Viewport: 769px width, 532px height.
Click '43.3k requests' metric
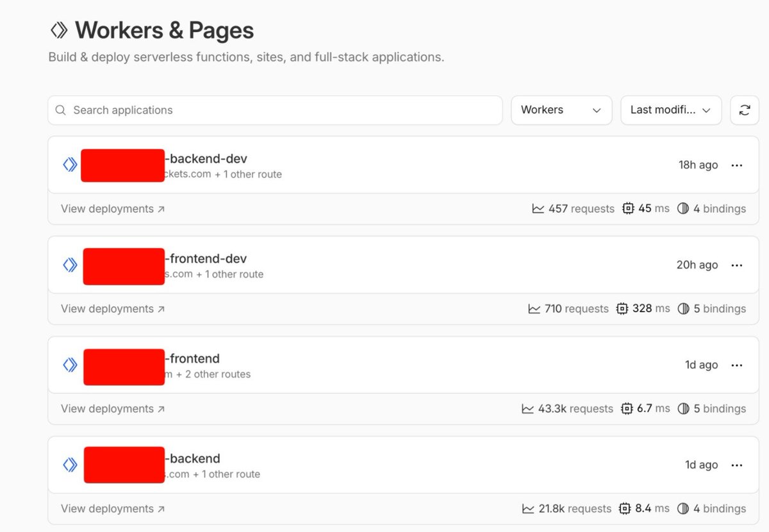click(x=575, y=409)
